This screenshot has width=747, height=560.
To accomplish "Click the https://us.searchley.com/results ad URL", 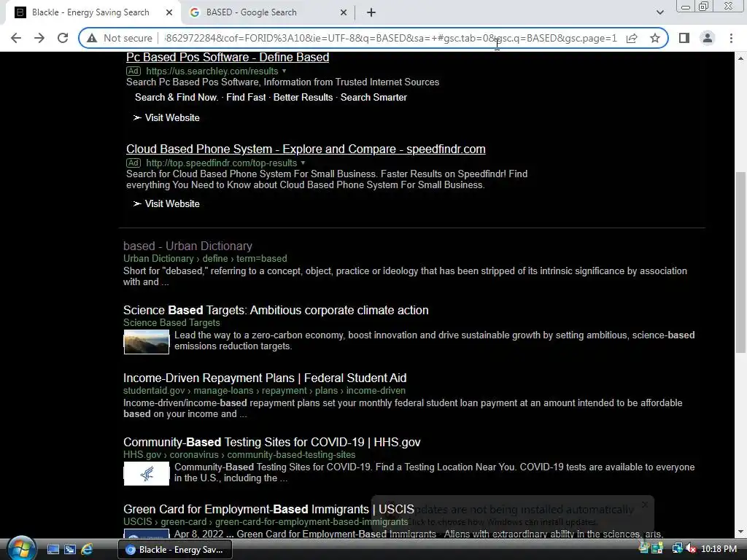I will 212,71.
